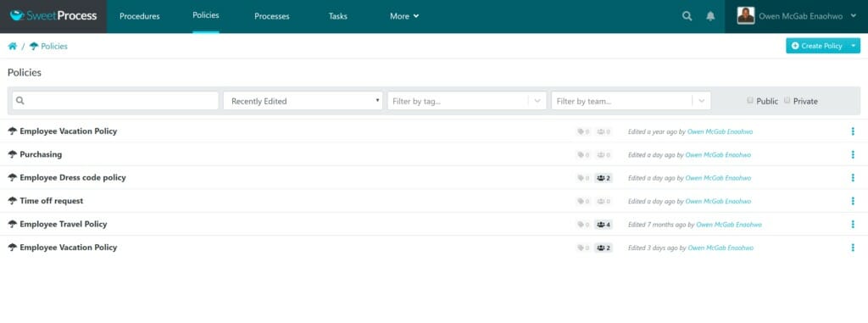Image resolution: width=868 pixels, height=323 pixels.
Task: Open kebab menu for Purchasing row
Action: (x=853, y=154)
